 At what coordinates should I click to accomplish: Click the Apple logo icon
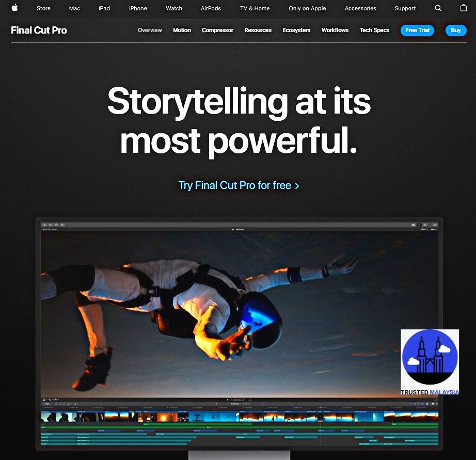click(x=14, y=8)
